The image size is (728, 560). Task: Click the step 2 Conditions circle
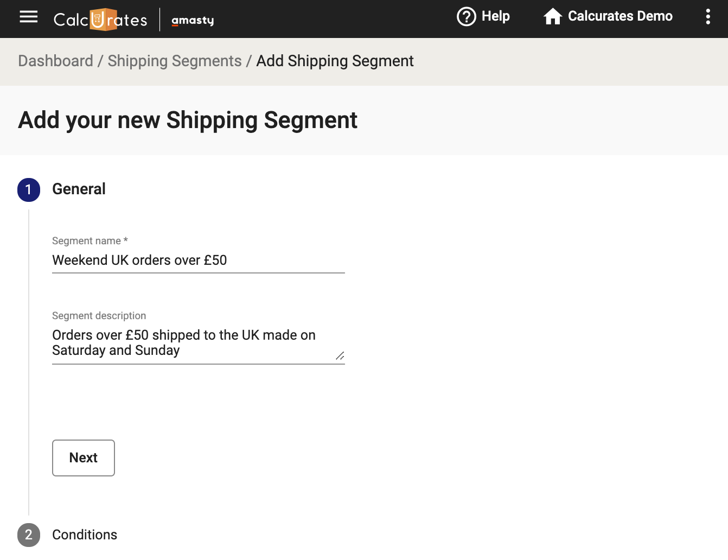(29, 535)
